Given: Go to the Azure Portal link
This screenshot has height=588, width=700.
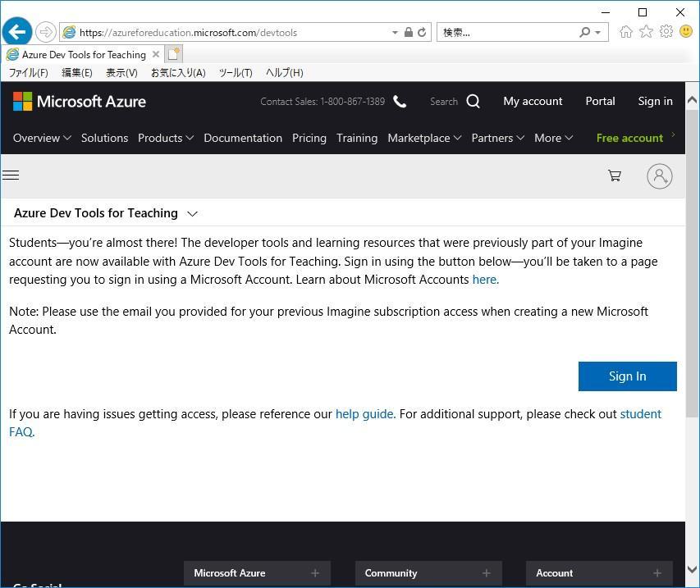Looking at the screenshot, I should 600,101.
